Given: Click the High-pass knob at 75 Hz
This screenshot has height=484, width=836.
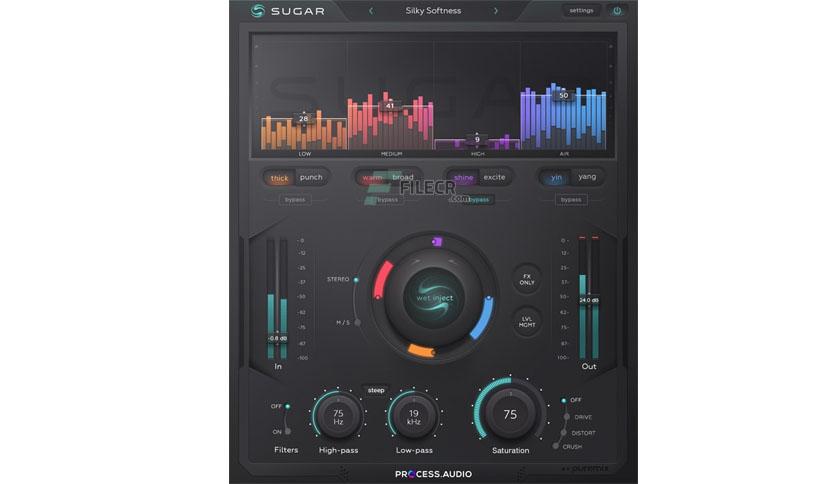Looking at the screenshot, I should [338, 416].
